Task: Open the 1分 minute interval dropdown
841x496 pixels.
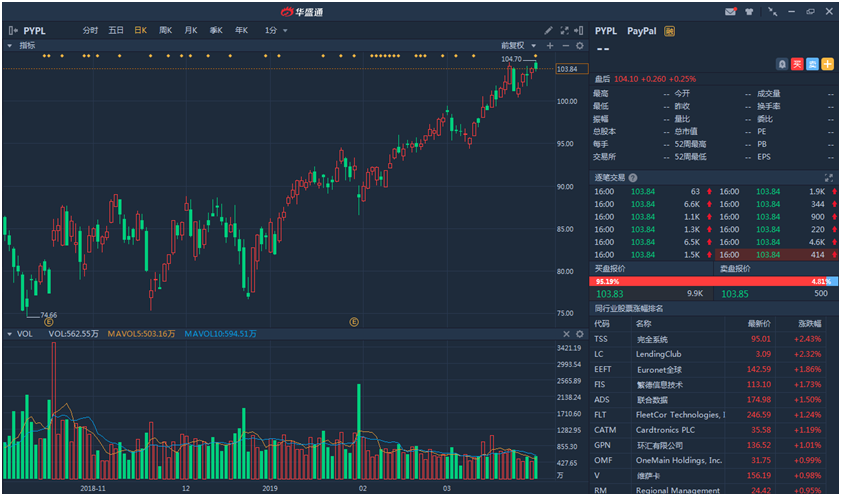Action: pos(276,30)
